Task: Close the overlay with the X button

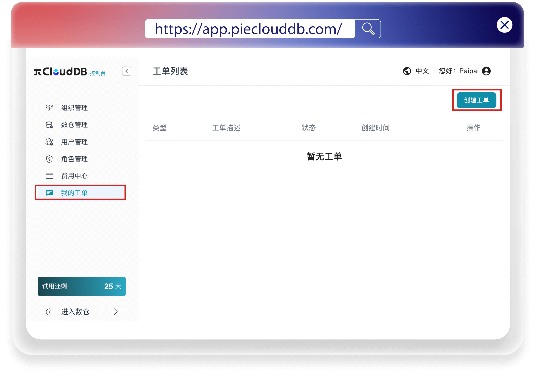Action: 504,25
